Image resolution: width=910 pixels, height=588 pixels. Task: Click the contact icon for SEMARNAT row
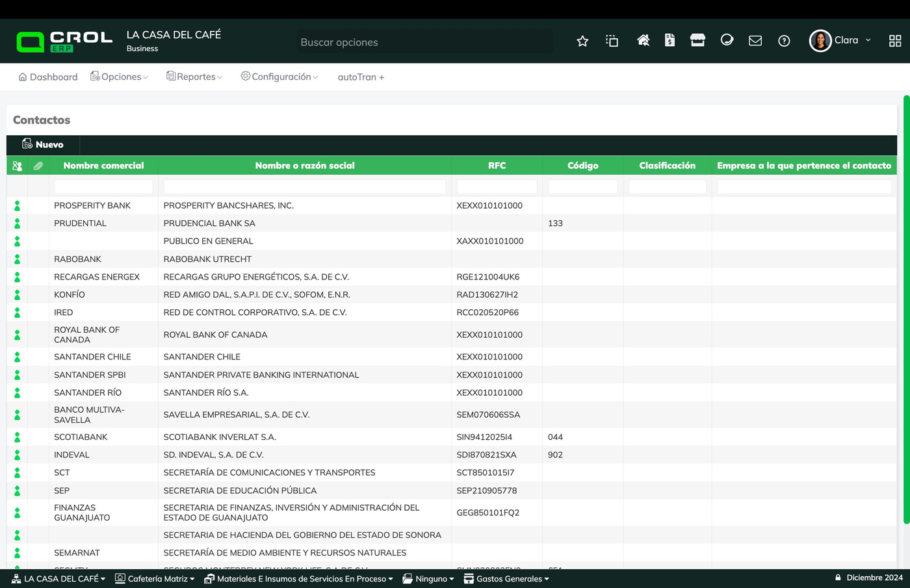point(17,553)
